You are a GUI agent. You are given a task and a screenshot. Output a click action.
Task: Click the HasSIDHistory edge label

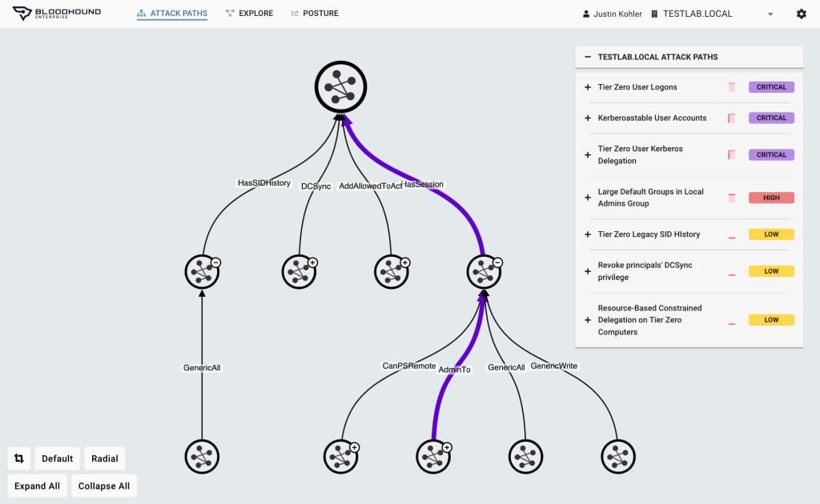[x=264, y=182]
